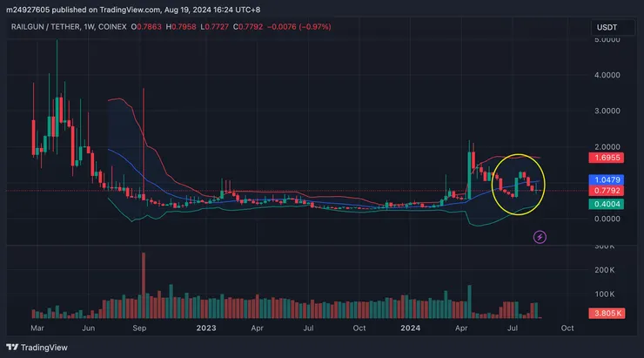Click the Mar label on time axis
The height and width of the screenshot is (358, 644).
tap(37, 328)
